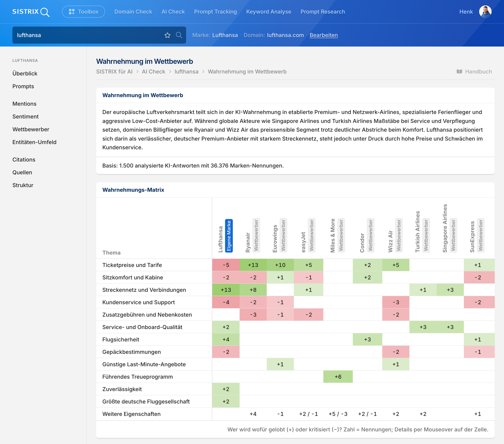Click the Ryanair column header
The height and width of the screenshot is (444, 504).
[248, 243]
